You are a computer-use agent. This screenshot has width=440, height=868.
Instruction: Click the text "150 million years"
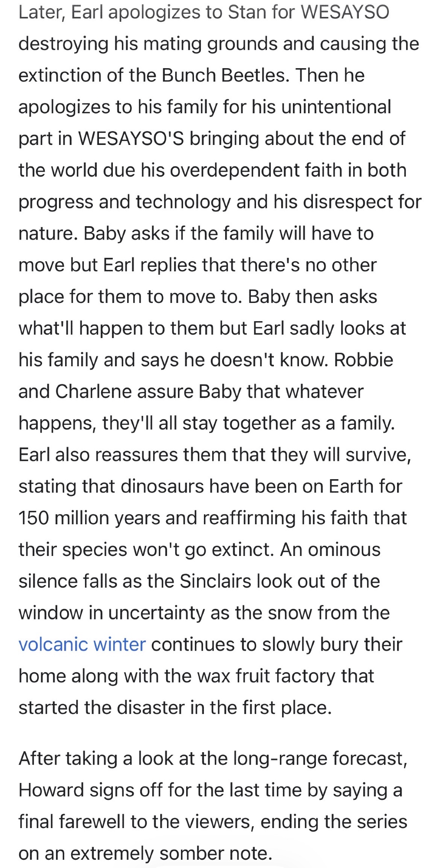(85, 518)
